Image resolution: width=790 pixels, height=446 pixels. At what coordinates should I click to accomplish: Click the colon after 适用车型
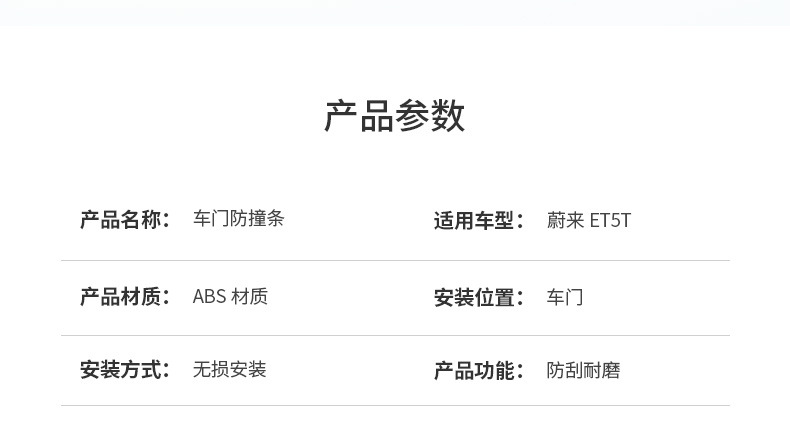pyautogui.click(x=520, y=222)
